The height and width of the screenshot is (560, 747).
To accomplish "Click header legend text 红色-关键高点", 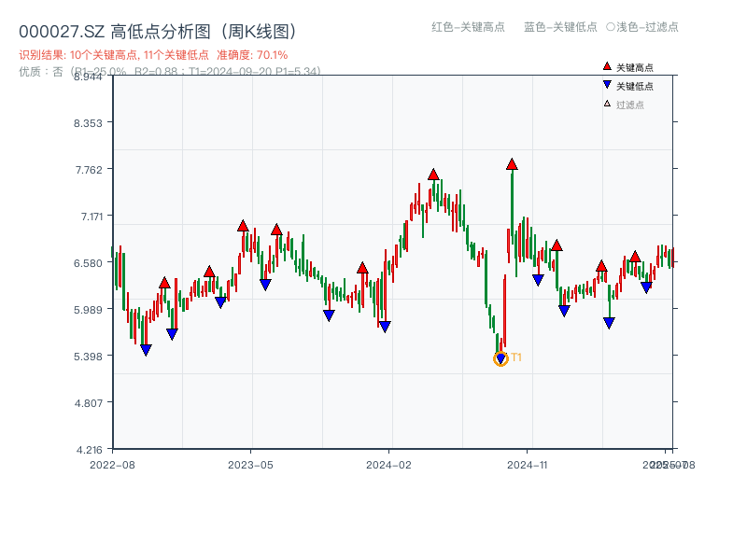I will [468, 27].
